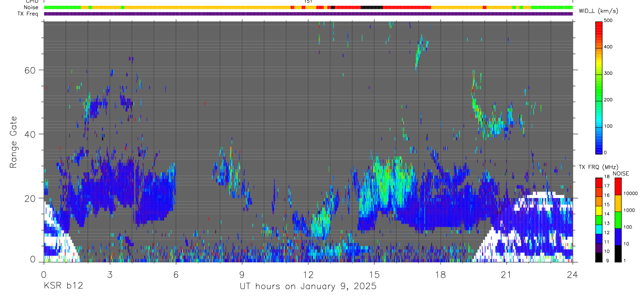Click the 18 tick on the UT hours axis
This screenshot has height=297, width=644.
pos(440,274)
